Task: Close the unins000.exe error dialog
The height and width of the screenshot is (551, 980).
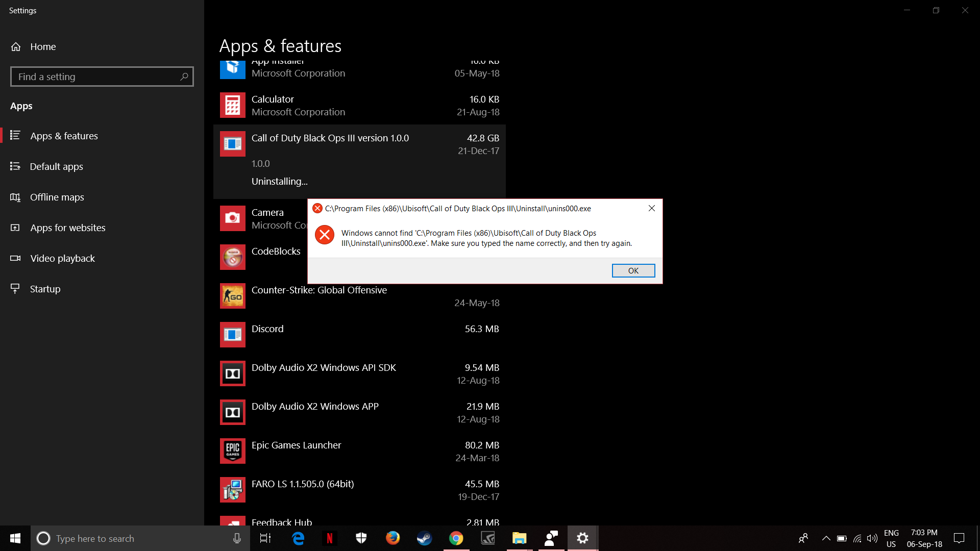Action: coord(651,208)
